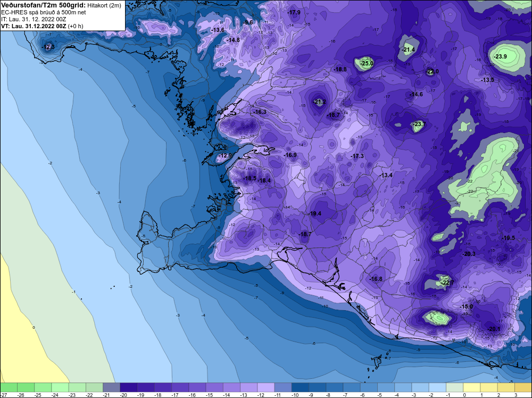
Task: Click the -21.4 temperature label
Action: (x=408, y=49)
